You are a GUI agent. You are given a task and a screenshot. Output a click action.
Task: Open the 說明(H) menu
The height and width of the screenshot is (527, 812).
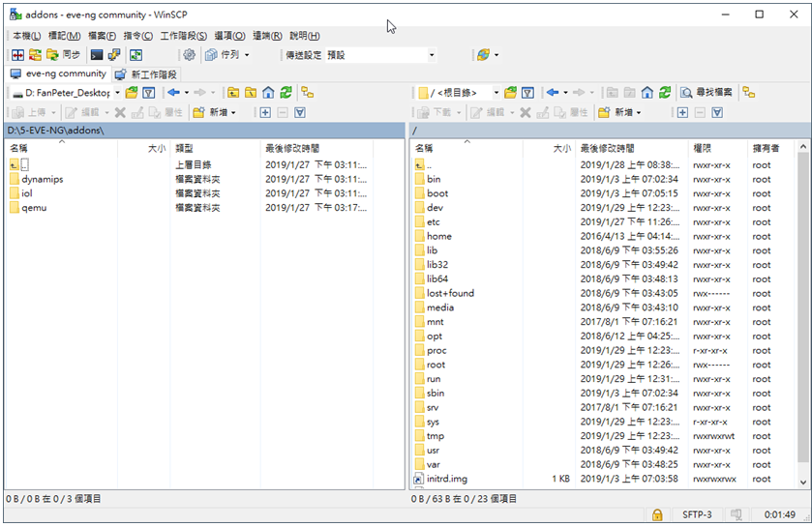305,36
